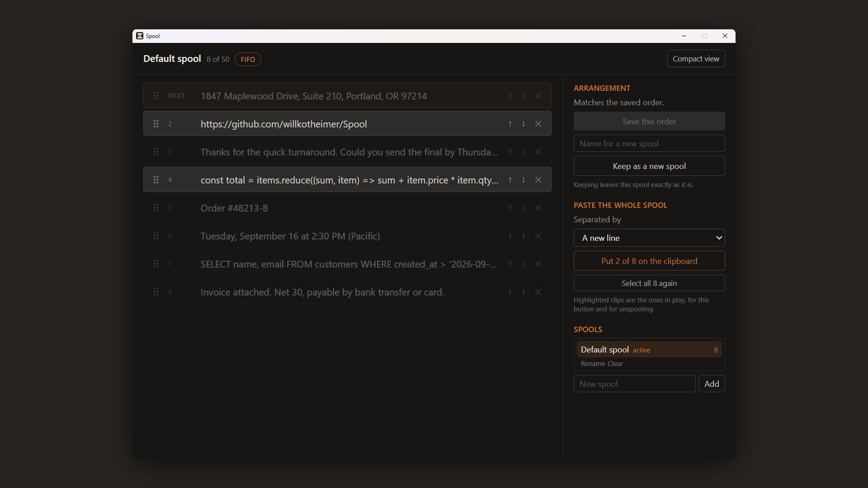
Task: Move the Tuesday, September 16 clip down
Action: click(524, 236)
